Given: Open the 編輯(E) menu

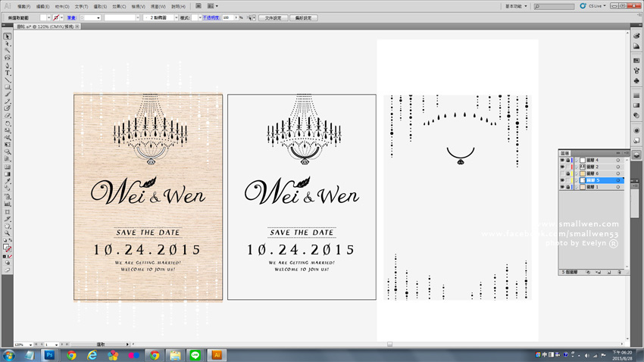Looking at the screenshot, I should click(x=42, y=7).
